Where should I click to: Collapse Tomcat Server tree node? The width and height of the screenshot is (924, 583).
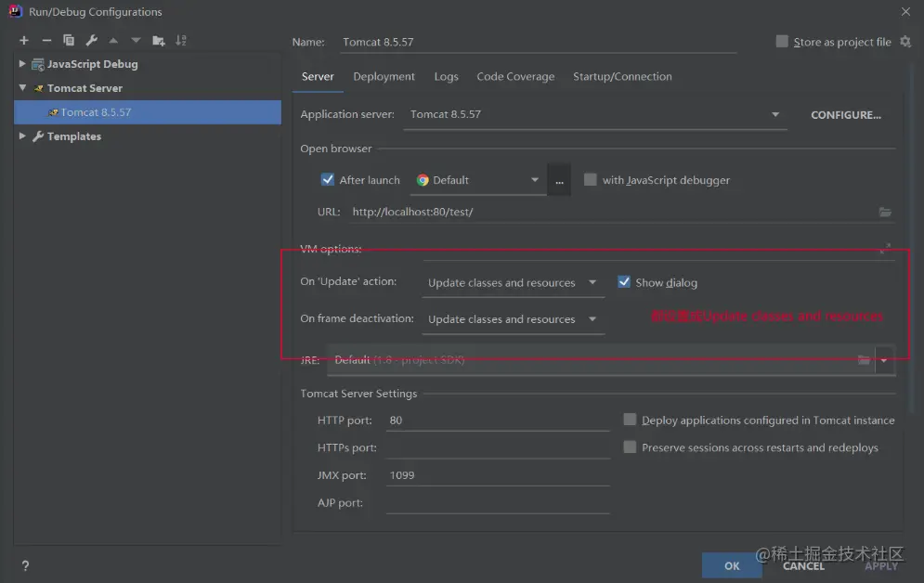click(x=22, y=88)
